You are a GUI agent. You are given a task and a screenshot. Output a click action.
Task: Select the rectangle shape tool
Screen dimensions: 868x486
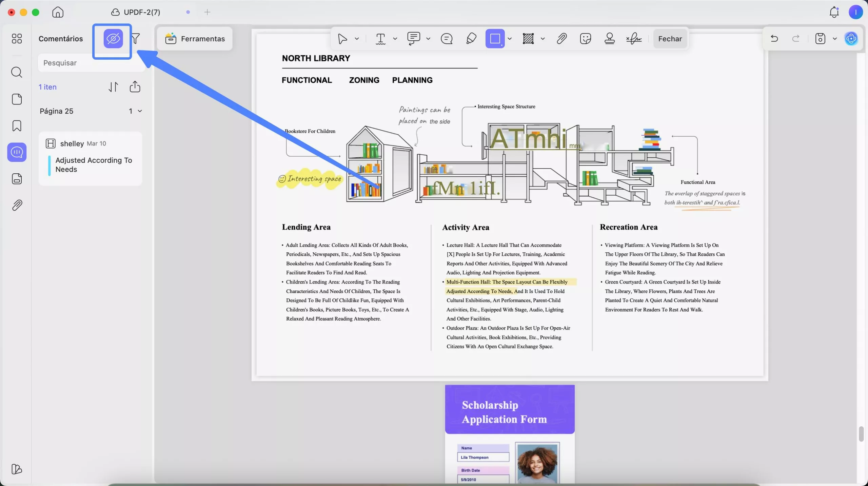click(495, 39)
